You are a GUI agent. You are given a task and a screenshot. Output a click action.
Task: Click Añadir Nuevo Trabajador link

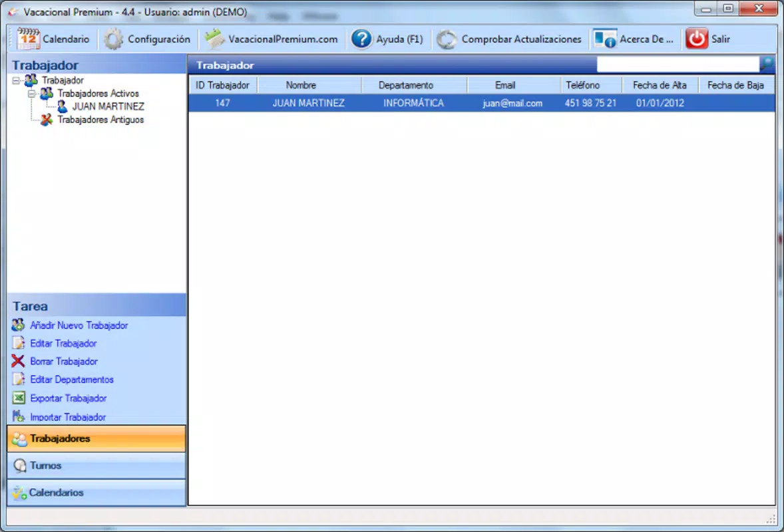[x=79, y=325]
